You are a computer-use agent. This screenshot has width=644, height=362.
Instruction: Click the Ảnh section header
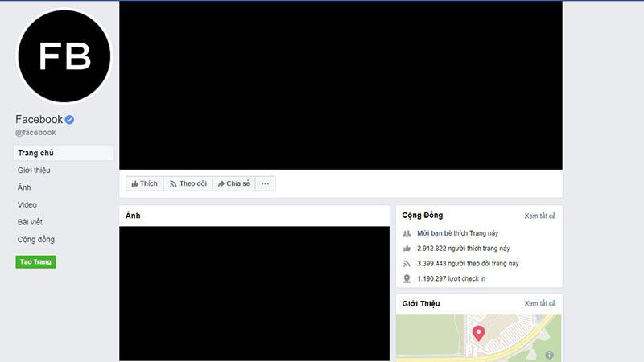click(133, 216)
